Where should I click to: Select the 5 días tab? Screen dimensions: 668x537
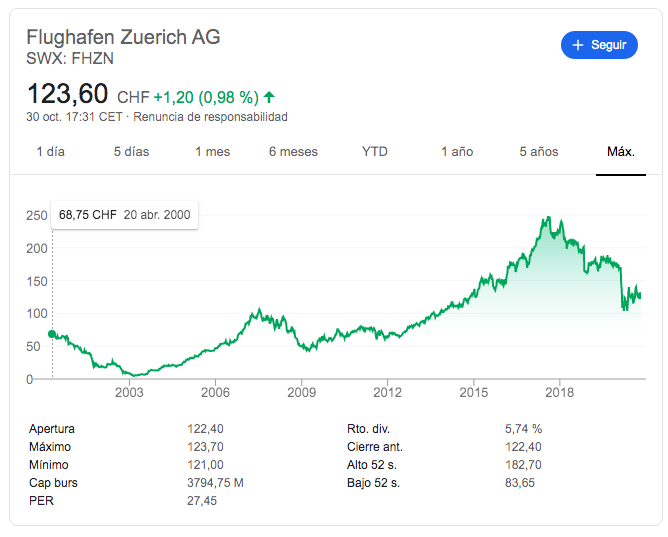click(x=131, y=152)
